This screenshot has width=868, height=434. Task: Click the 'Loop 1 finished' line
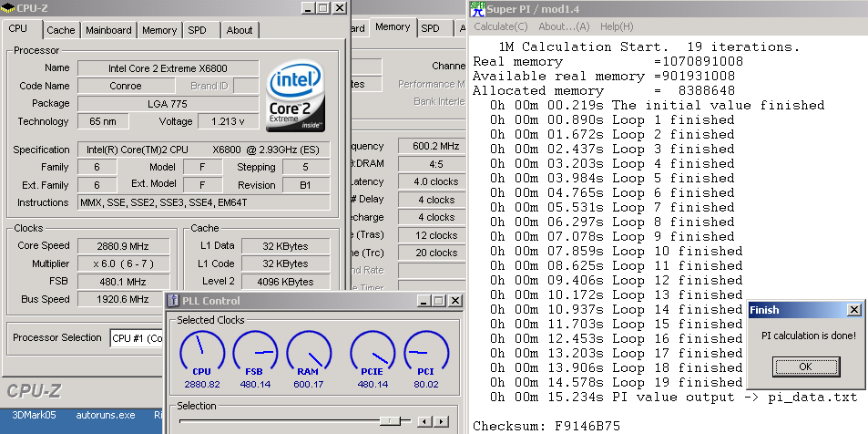pyautogui.click(x=612, y=119)
